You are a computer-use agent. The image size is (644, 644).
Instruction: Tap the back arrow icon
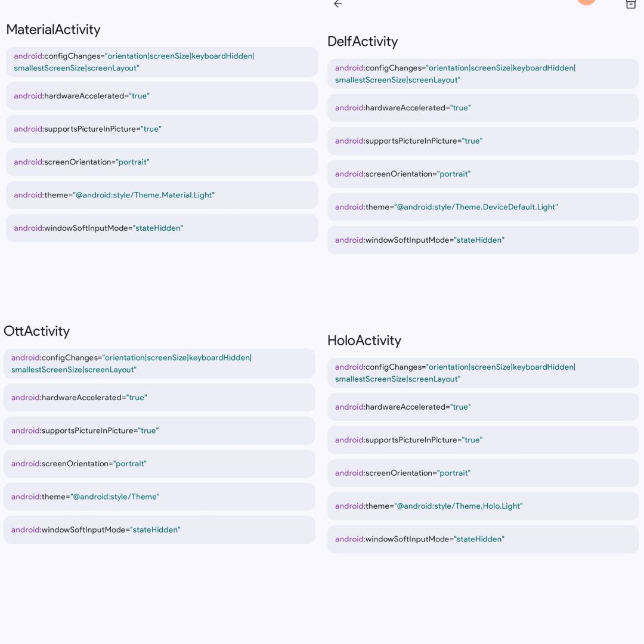point(338,4)
